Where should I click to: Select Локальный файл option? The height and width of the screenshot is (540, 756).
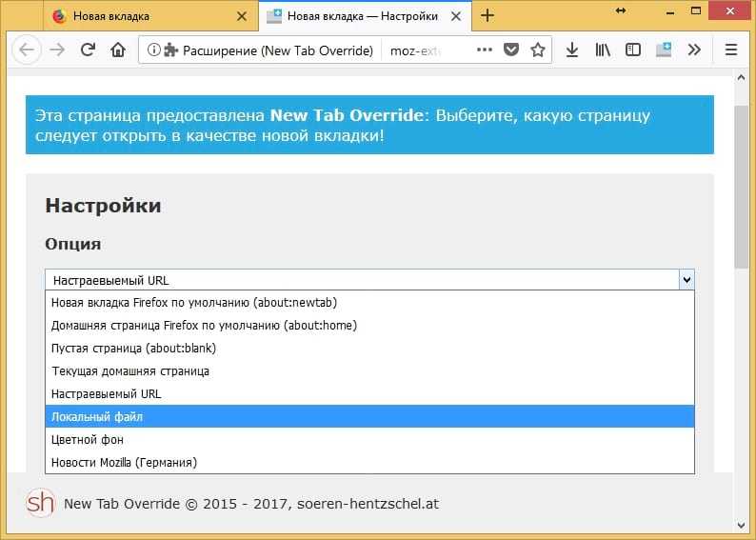(x=369, y=416)
